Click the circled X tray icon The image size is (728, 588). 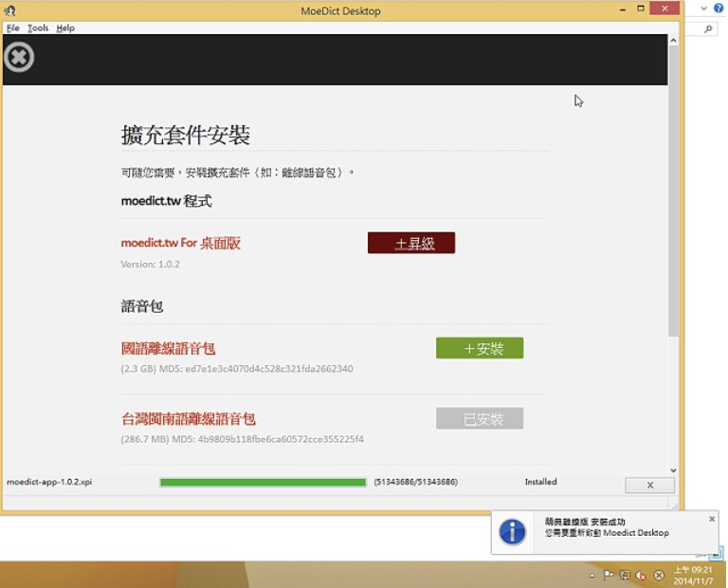click(659, 576)
